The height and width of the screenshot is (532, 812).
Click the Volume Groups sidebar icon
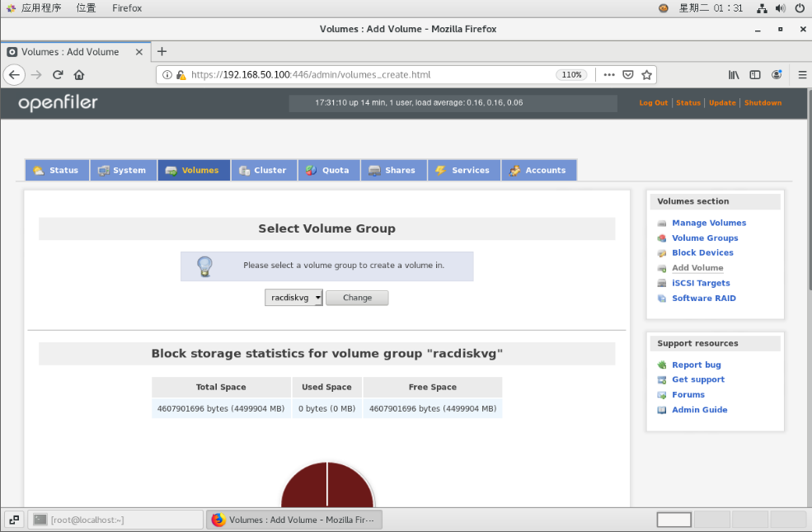(662, 238)
